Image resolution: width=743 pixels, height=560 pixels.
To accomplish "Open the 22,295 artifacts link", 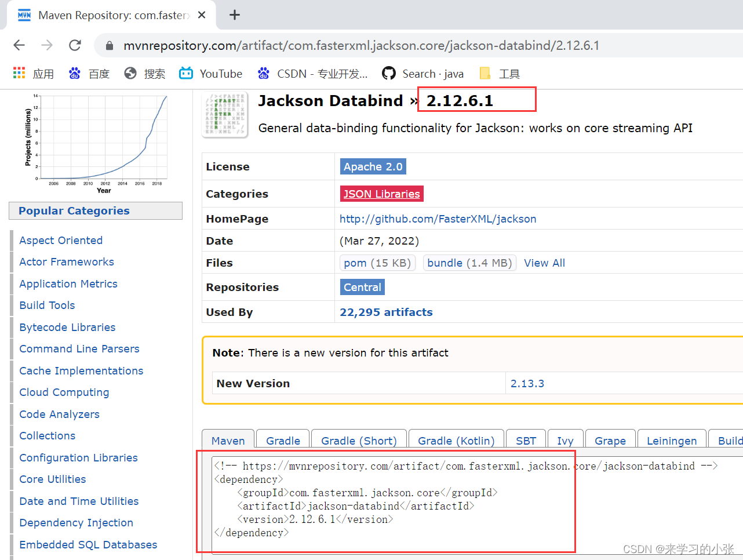I will [x=386, y=312].
